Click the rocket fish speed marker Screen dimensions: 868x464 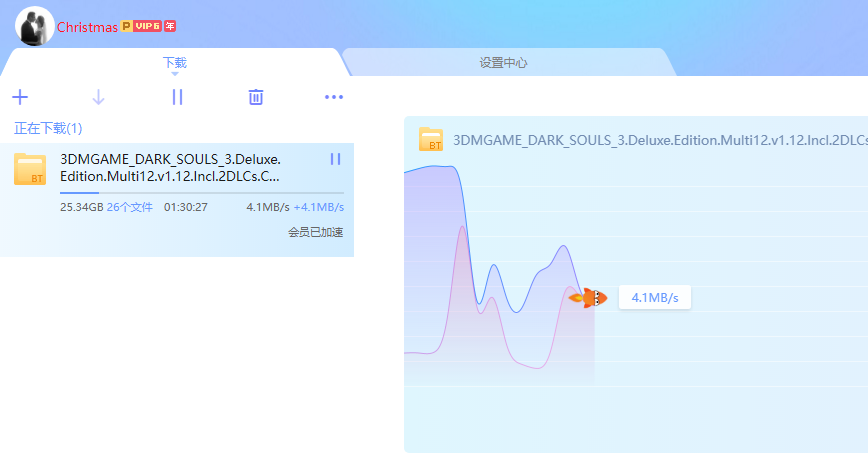tap(588, 298)
